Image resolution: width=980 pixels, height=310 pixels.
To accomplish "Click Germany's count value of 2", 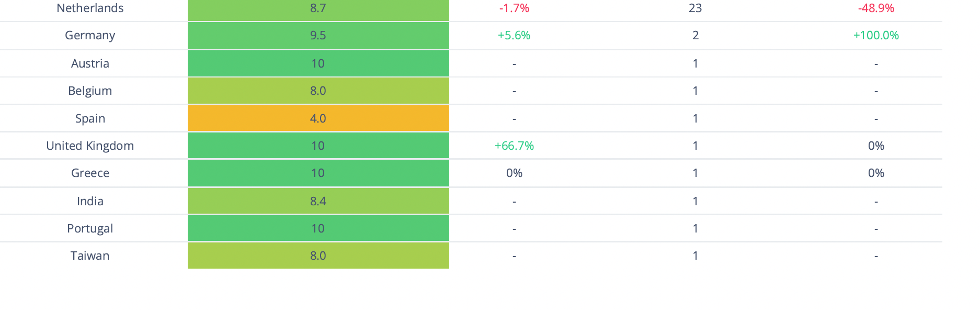I will coord(695,36).
